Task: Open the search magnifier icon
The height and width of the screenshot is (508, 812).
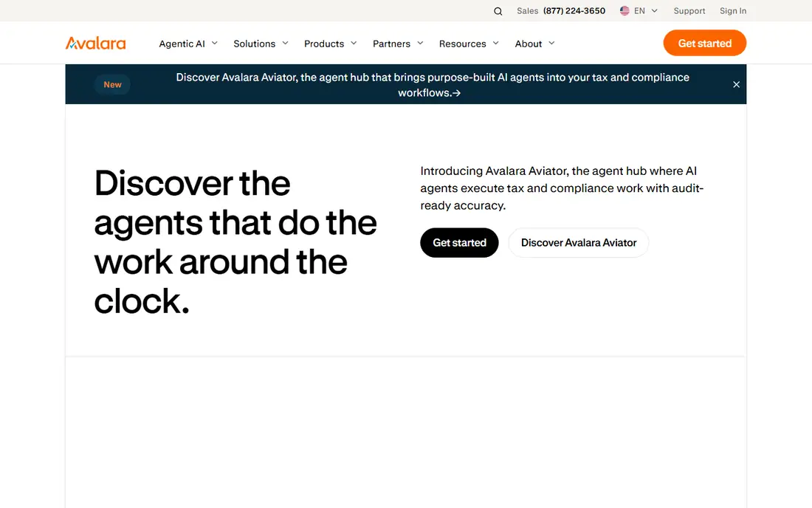Action: (x=498, y=11)
